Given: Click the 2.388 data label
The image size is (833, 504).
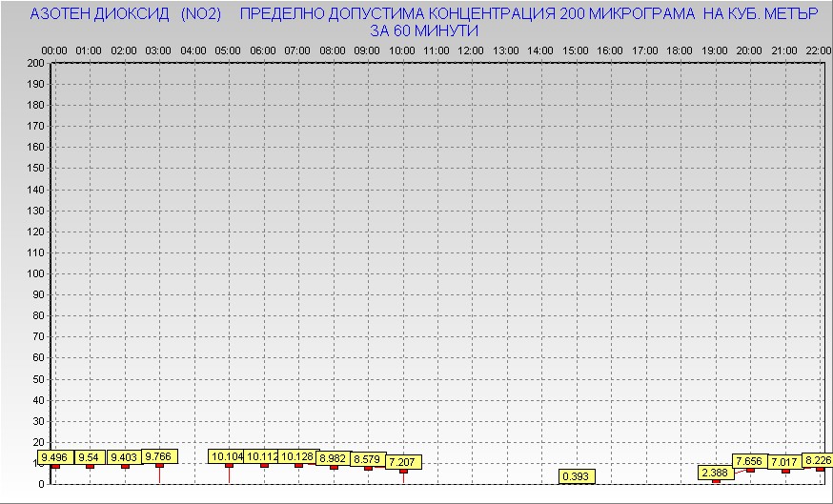Looking at the screenshot, I should [x=716, y=473].
